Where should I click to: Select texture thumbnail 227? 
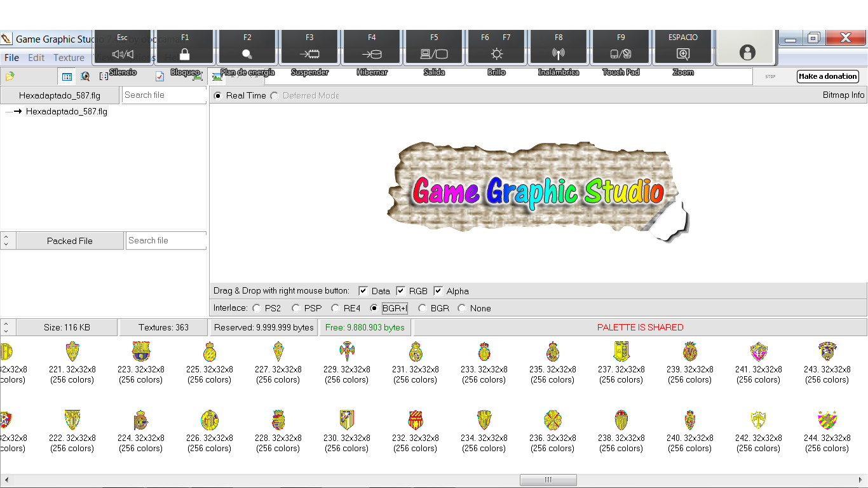278,351
